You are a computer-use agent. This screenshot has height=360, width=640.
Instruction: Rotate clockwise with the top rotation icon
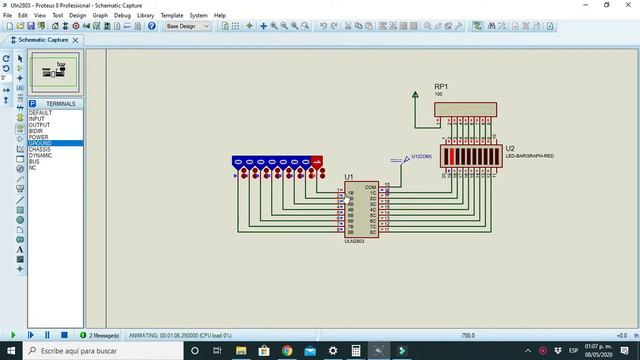[6, 59]
